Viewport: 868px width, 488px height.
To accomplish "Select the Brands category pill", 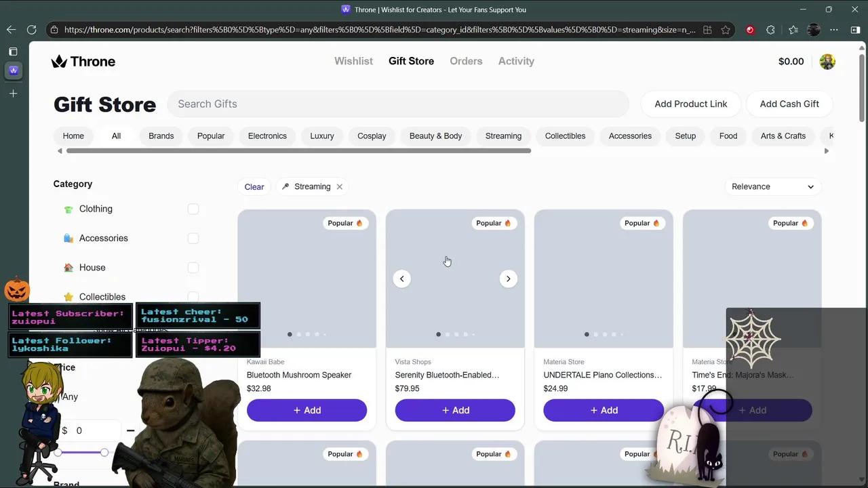I will pyautogui.click(x=161, y=136).
